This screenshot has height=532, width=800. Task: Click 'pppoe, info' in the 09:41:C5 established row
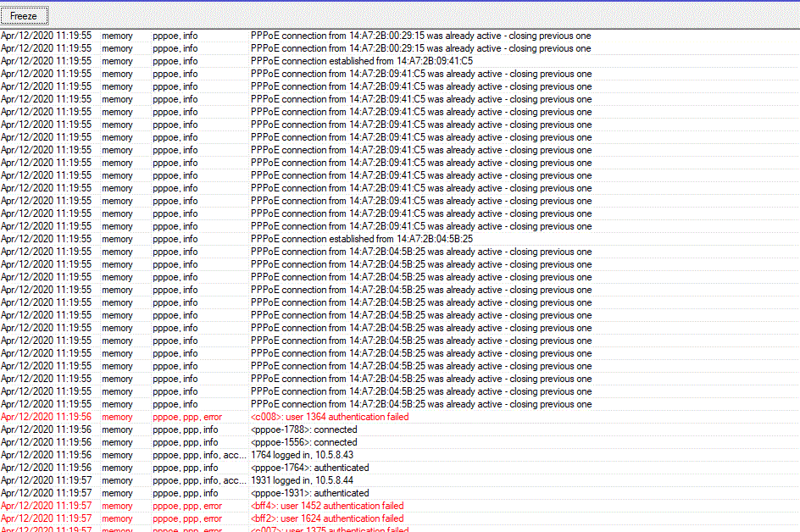[x=175, y=61]
